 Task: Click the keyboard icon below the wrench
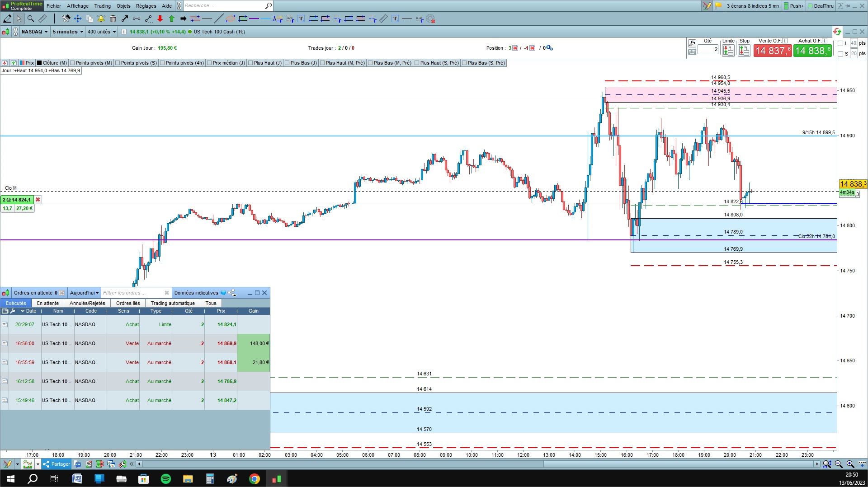click(692, 52)
